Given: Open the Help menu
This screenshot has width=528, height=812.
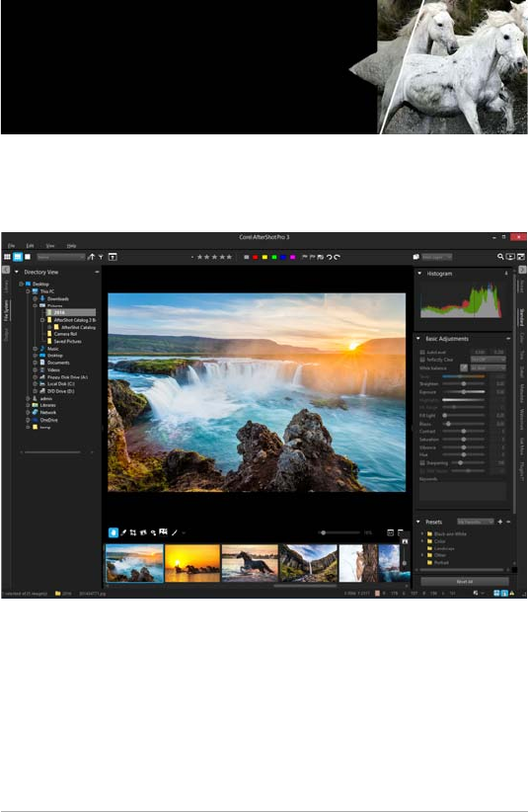Looking at the screenshot, I should (71, 245).
